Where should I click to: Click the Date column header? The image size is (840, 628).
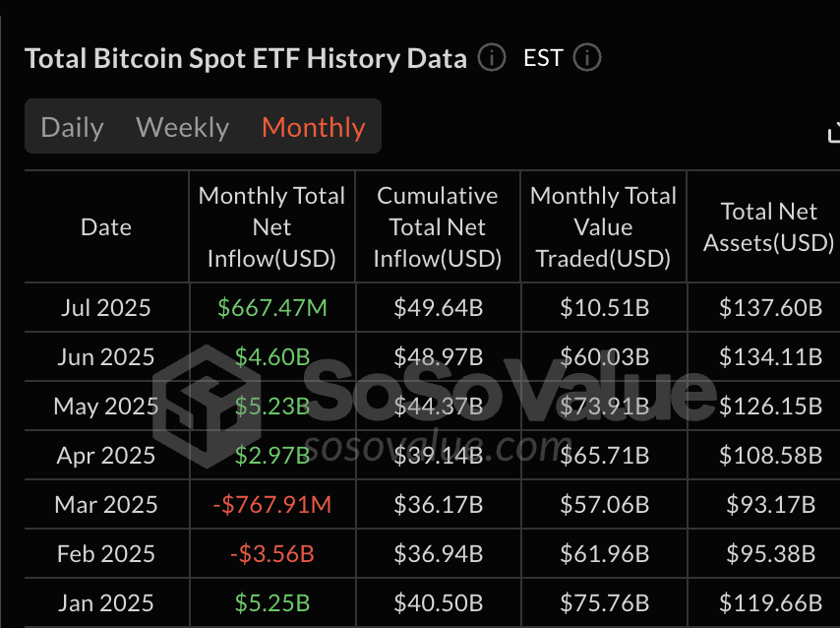pos(106,227)
